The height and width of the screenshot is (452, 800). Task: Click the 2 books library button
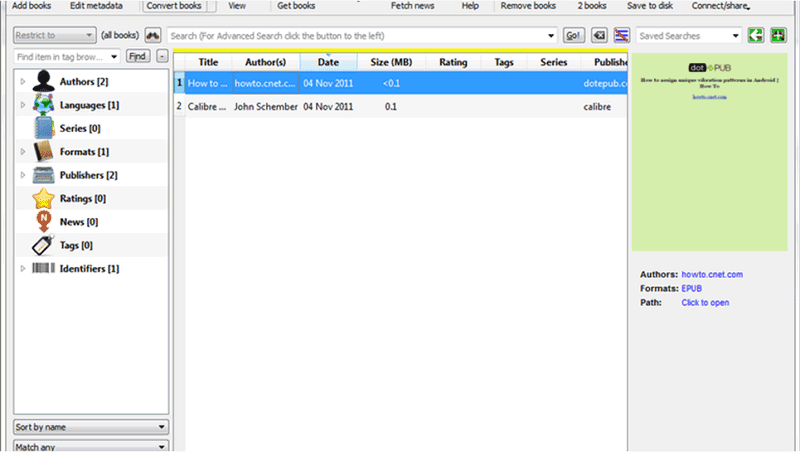tap(592, 6)
